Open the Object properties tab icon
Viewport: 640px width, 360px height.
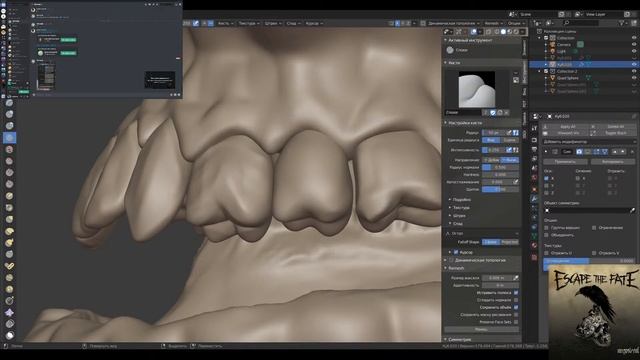pos(534,189)
